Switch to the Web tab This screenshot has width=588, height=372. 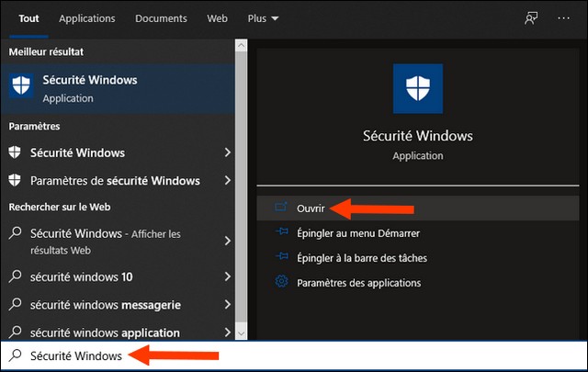click(217, 18)
